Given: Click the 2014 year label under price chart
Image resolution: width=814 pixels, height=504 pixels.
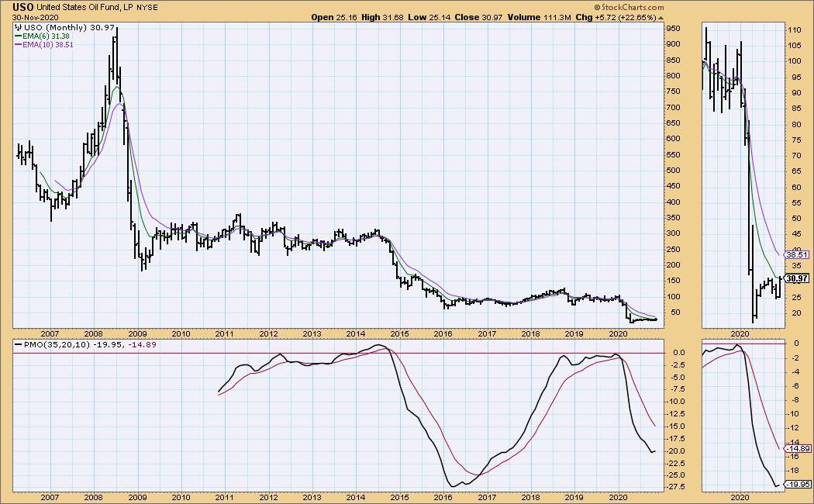Looking at the screenshot, I should coord(356,333).
